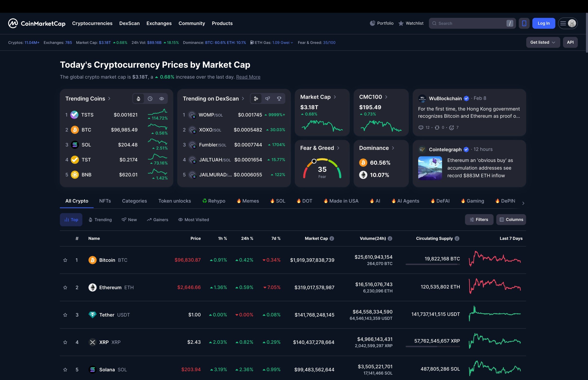
Task: Click the WuBlockchain avatar icon
Action: [x=422, y=98]
